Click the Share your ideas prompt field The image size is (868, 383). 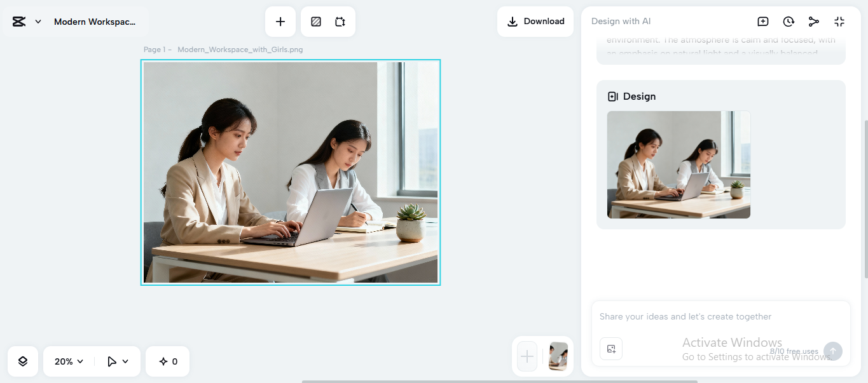[x=685, y=316]
